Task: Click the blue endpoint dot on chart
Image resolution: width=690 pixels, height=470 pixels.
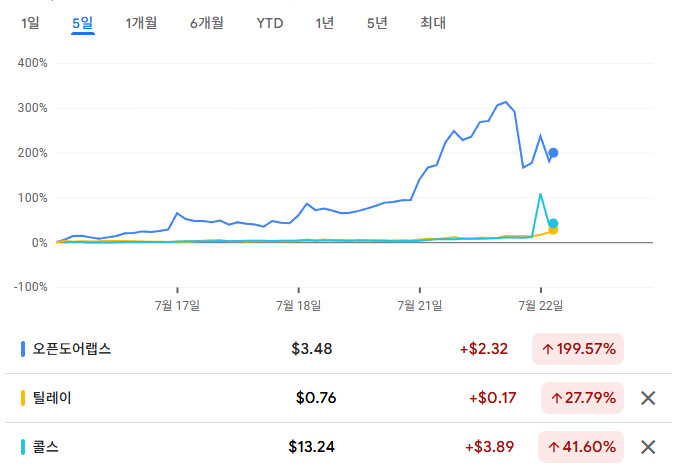Action: coord(553,153)
